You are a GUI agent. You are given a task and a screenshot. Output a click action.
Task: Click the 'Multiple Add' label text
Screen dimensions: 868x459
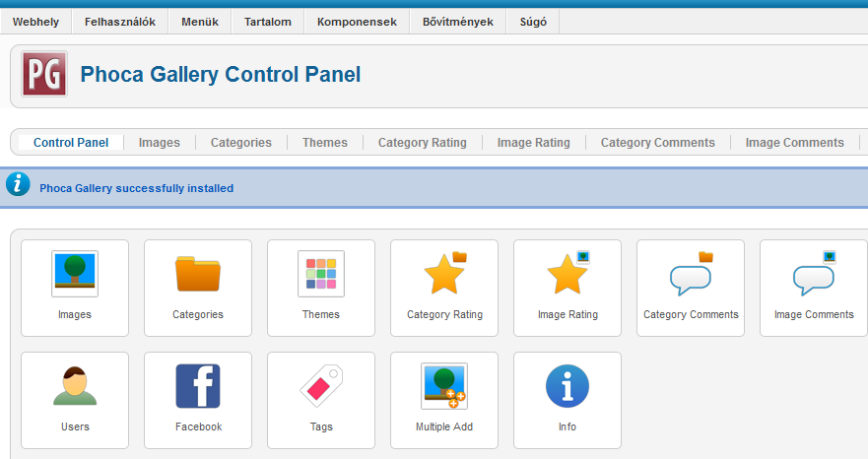coord(444,426)
